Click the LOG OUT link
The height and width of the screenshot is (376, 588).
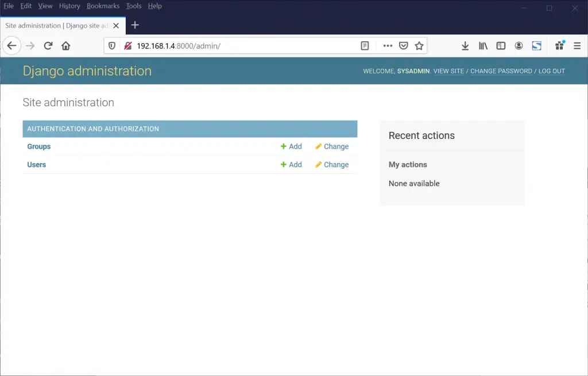pyautogui.click(x=551, y=71)
